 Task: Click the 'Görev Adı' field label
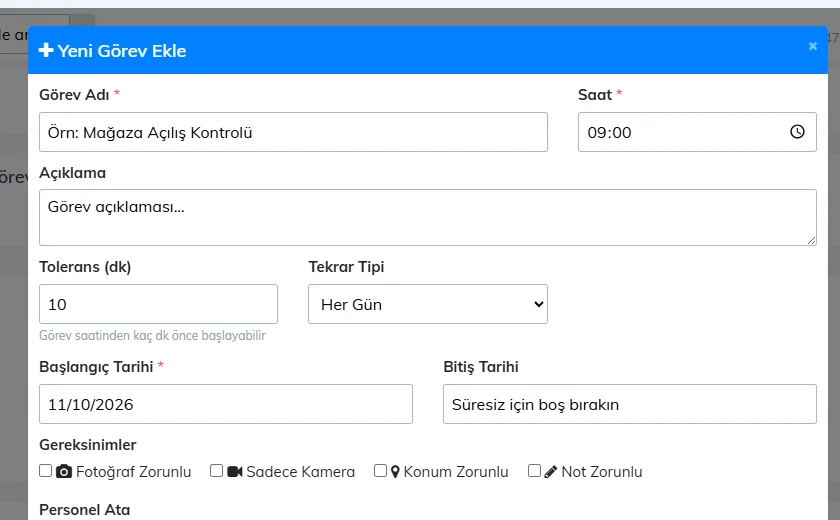pyautogui.click(x=74, y=95)
